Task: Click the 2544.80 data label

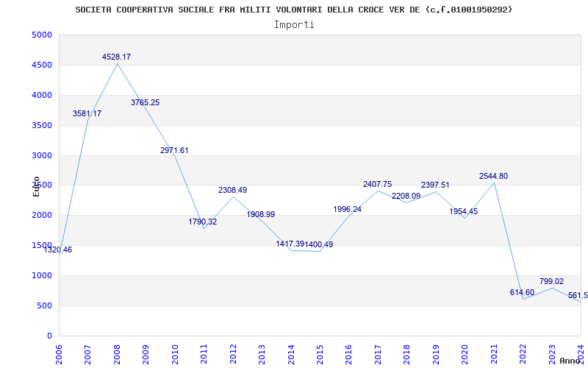Action: pyautogui.click(x=493, y=176)
